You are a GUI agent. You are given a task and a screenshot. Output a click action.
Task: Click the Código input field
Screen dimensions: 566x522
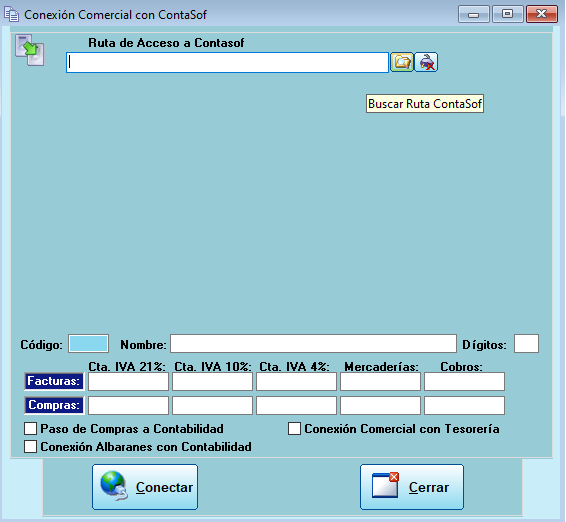tap(88, 343)
